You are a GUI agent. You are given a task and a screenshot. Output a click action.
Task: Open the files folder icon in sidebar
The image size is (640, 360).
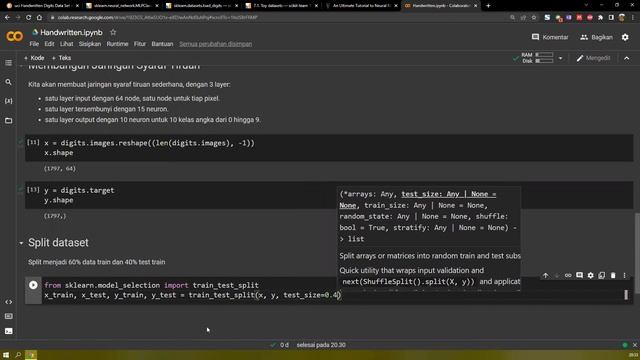click(8, 120)
